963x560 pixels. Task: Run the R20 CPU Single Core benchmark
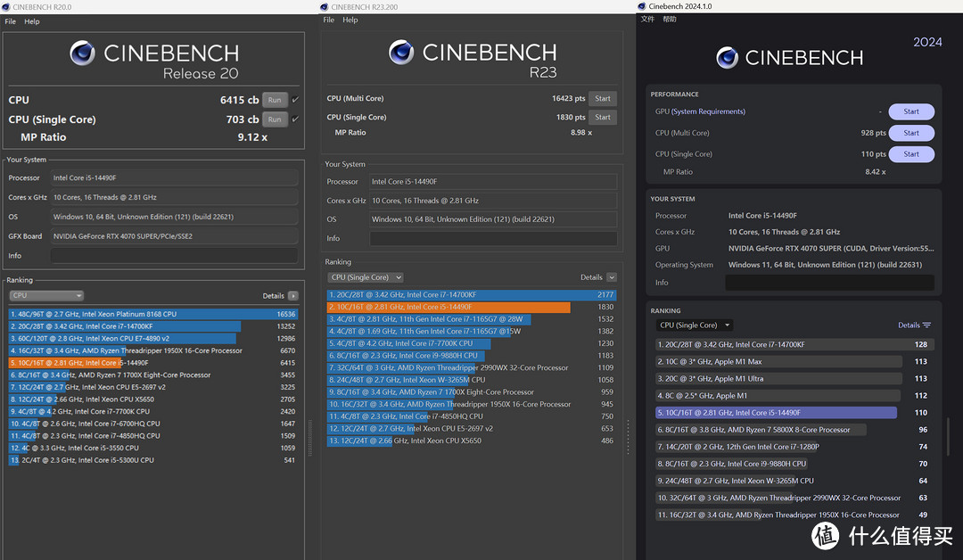pos(275,119)
